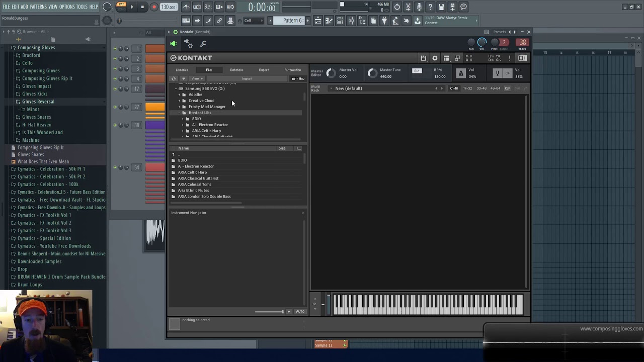Click Kontakt workspace layout icon
This screenshot has height=362, width=644.
[446, 58]
